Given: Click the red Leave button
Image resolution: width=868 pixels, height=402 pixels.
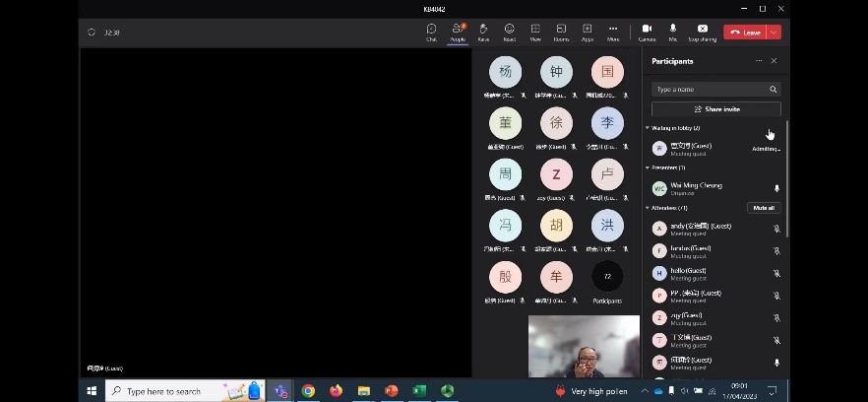Looking at the screenshot, I should (x=745, y=33).
